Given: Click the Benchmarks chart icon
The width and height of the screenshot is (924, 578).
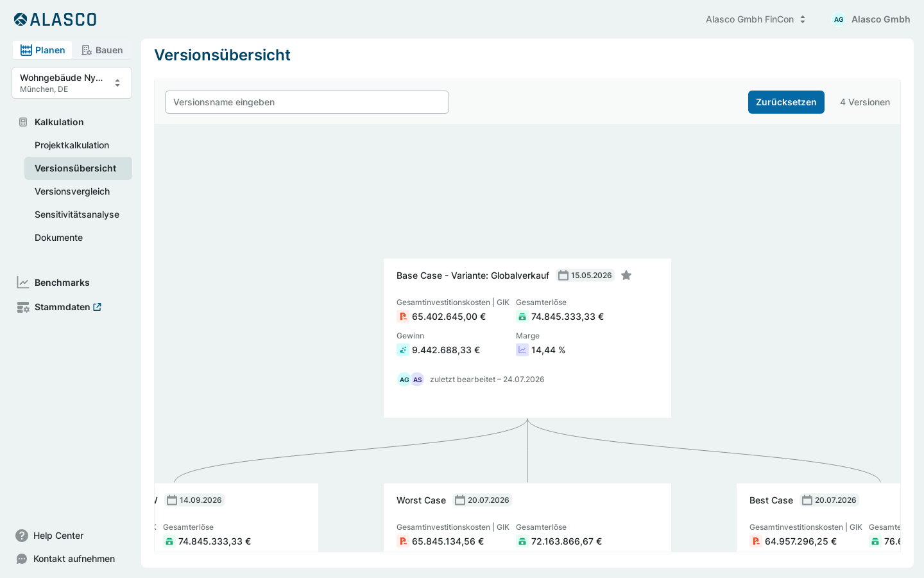Looking at the screenshot, I should (23, 283).
